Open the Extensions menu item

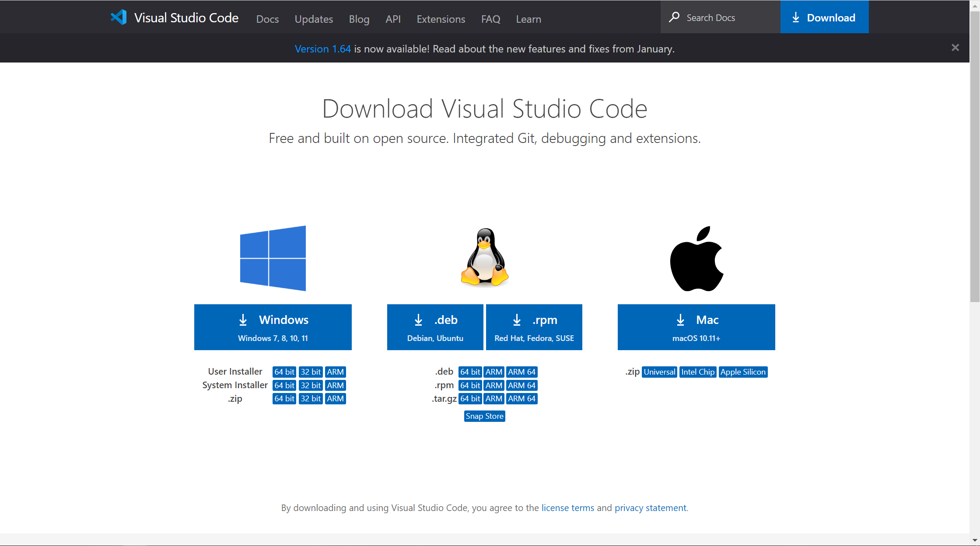pos(441,18)
